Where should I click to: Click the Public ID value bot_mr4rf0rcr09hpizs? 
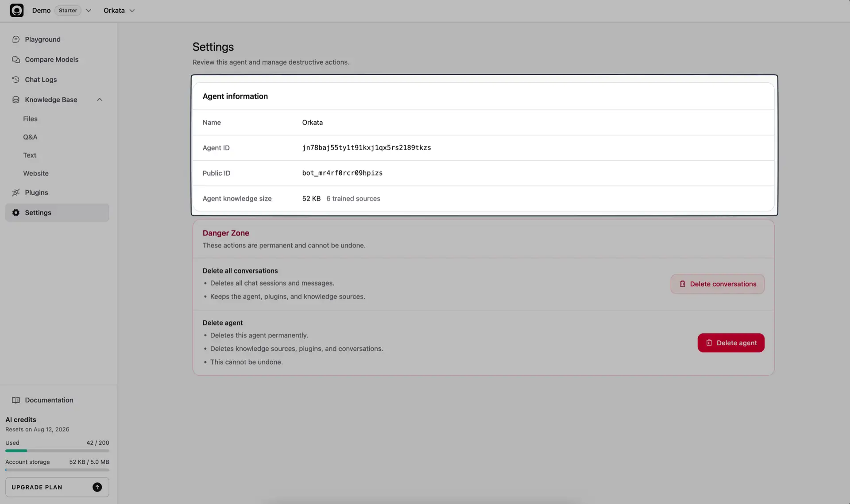pos(342,173)
